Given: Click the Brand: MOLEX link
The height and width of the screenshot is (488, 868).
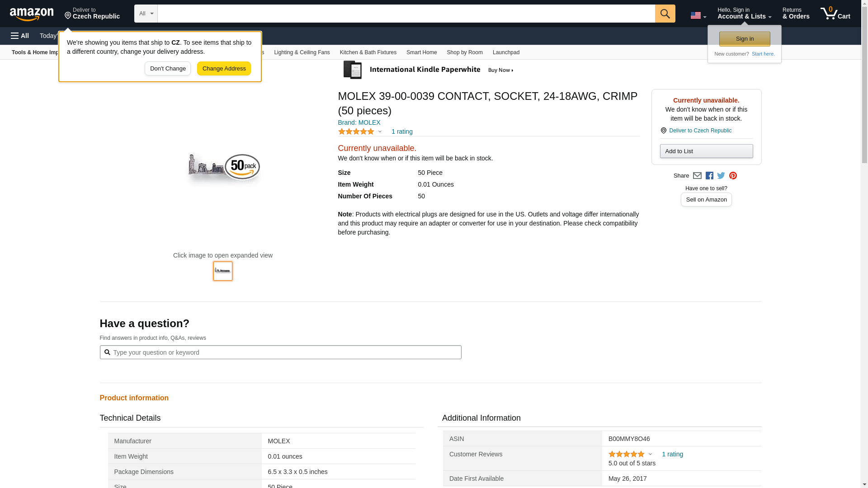Looking at the screenshot, I should (x=359, y=122).
